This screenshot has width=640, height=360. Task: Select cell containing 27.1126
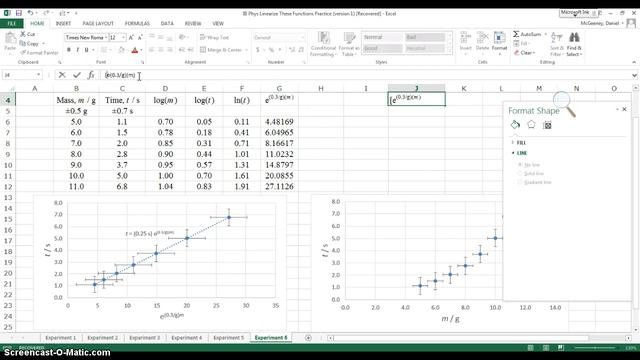pyautogui.click(x=279, y=187)
